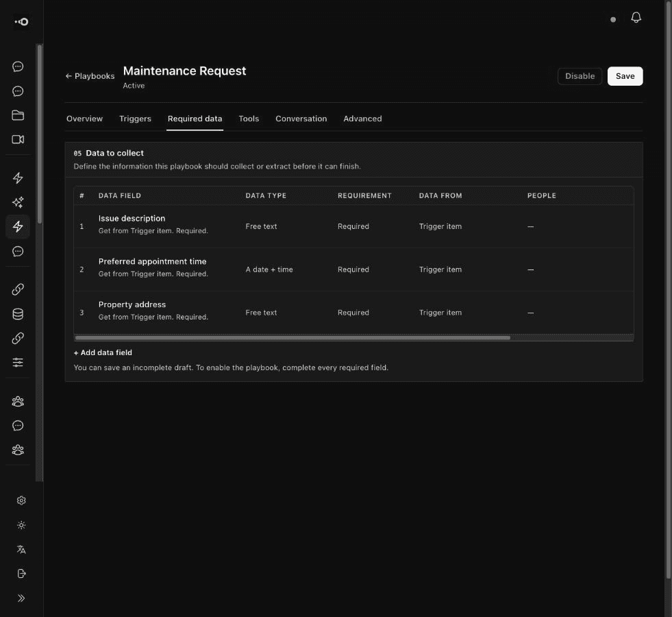Click the status dot beside the bell
The width and height of the screenshot is (672, 617).
point(613,20)
